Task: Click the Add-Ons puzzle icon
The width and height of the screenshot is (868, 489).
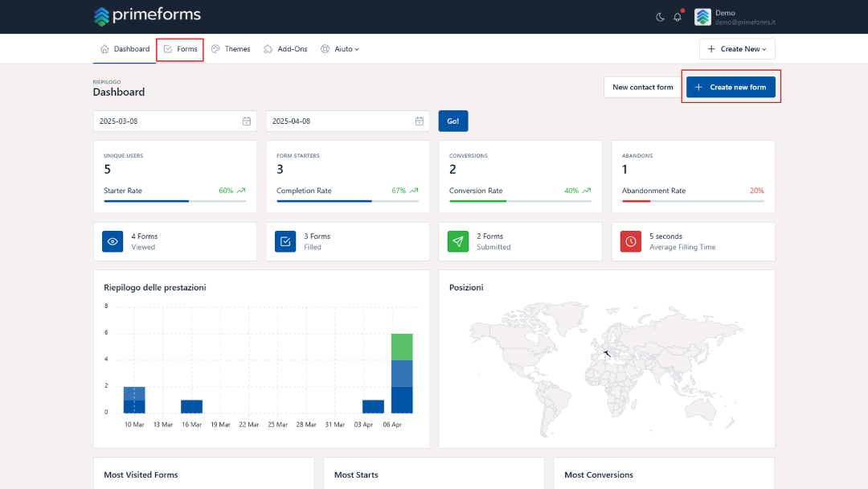Action: tap(268, 49)
